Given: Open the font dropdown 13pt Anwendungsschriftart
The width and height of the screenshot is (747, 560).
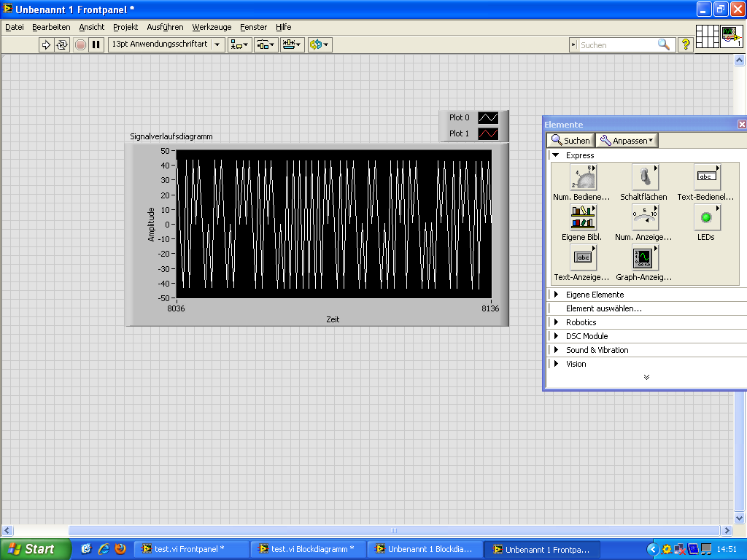Looking at the screenshot, I should click(x=166, y=44).
